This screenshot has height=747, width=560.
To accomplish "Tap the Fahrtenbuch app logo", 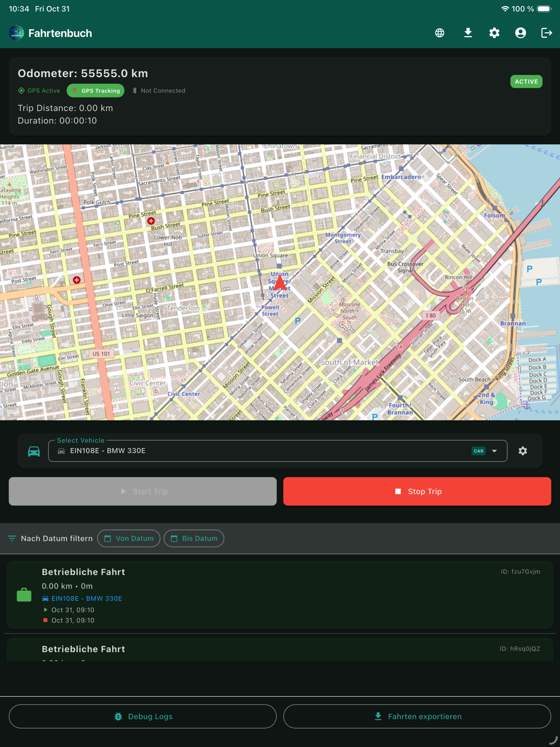I will (x=16, y=33).
